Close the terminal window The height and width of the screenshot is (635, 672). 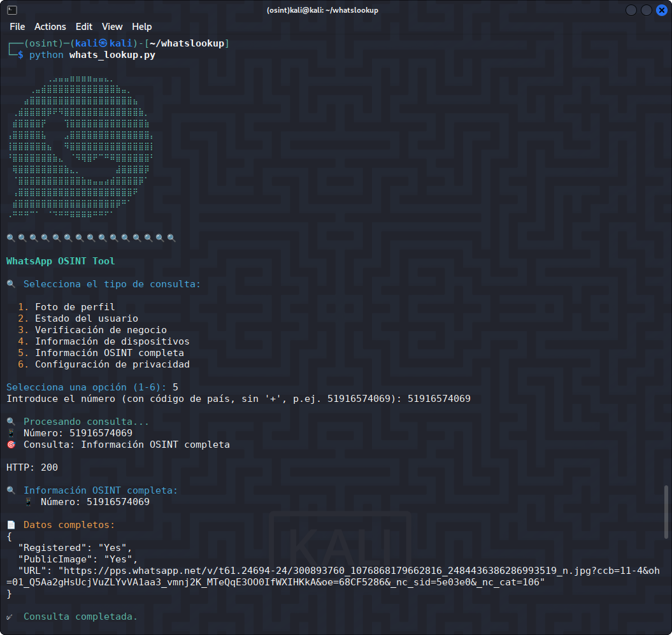click(x=662, y=10)
